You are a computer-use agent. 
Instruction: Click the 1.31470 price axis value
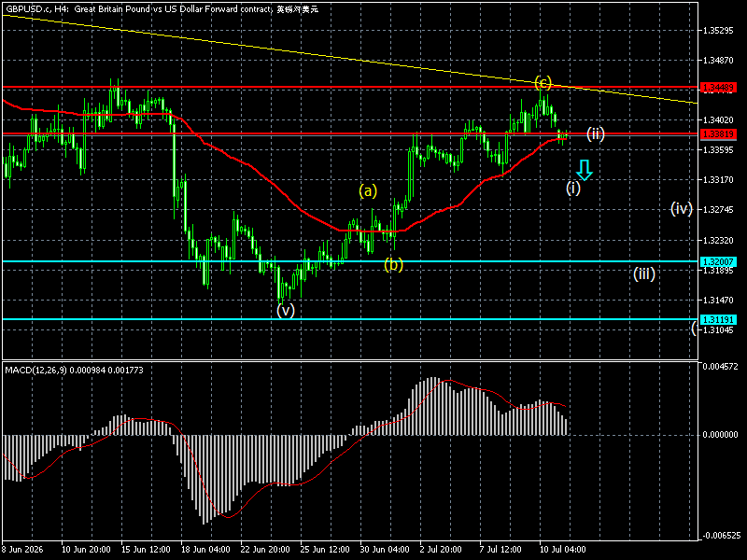(718, 300)
